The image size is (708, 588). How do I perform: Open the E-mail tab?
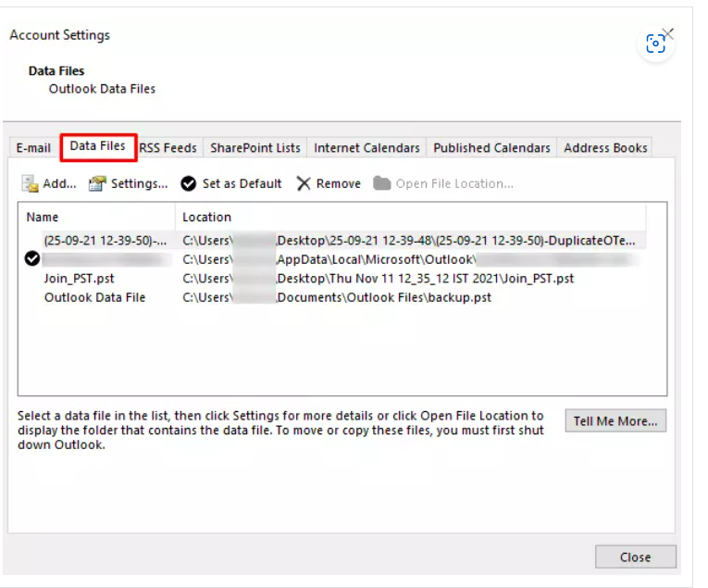[x=33, y=147]
